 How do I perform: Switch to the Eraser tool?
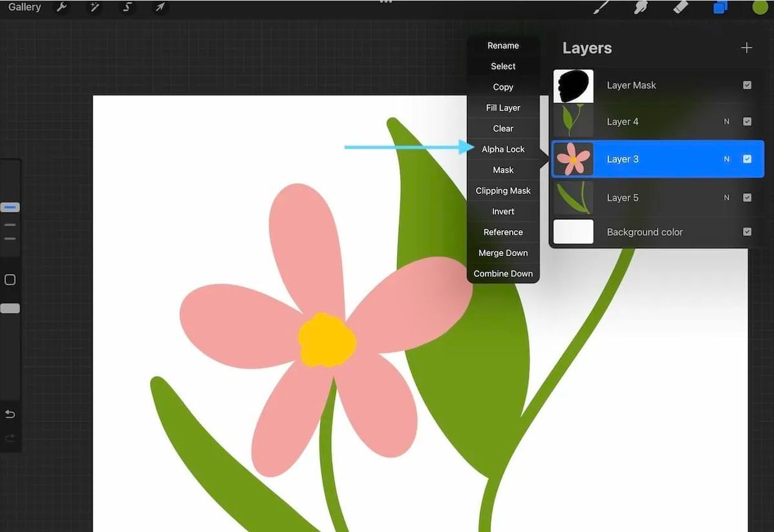[x=680, y=7]
